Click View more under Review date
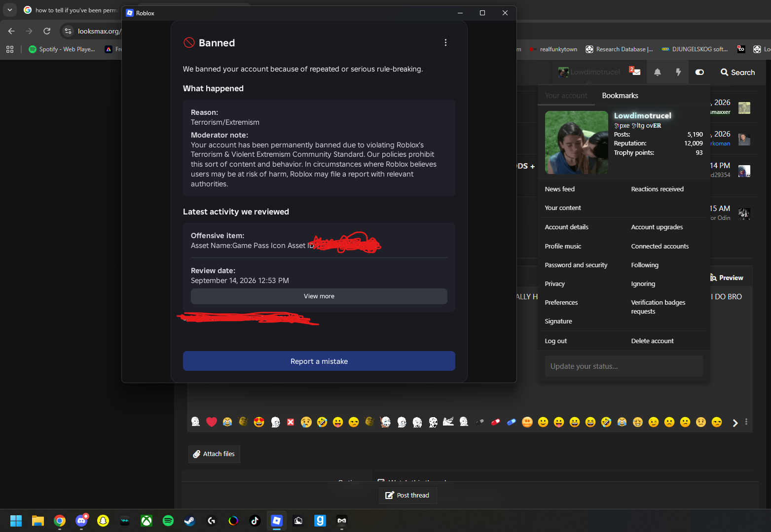The width and height of the screenshot is (771, 532). [319, 296]
